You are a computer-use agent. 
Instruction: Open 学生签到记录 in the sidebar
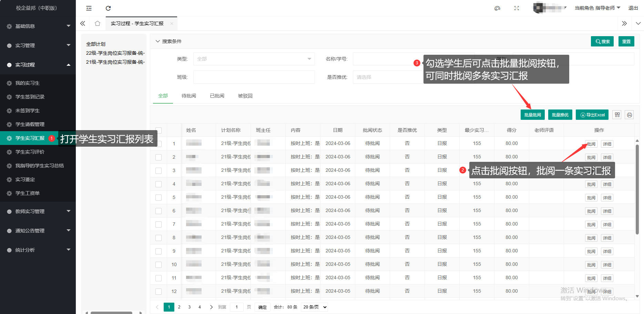(x=30, y=97)
